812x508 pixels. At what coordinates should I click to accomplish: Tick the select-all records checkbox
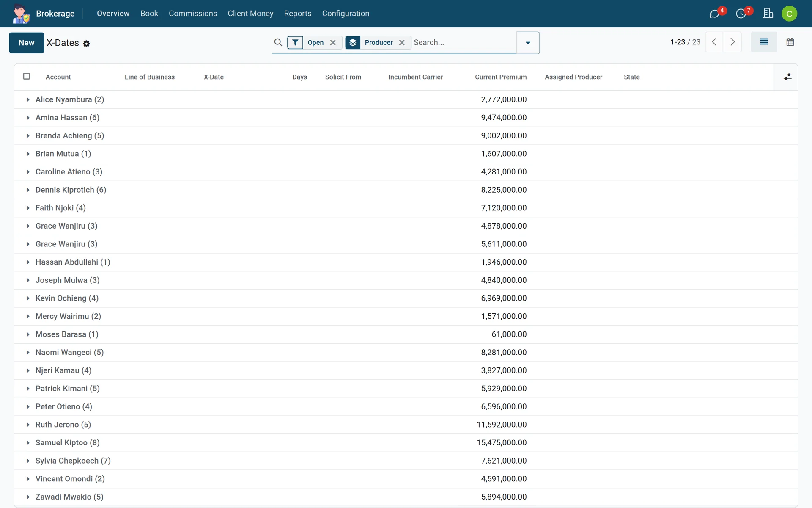point(27,76)
